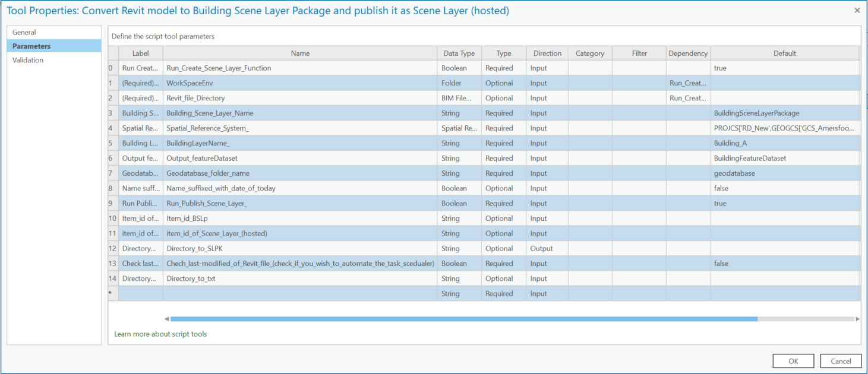Click the scroll right arrow of table
The height and width of the screenshot is (374, 868).
(857, 319)
